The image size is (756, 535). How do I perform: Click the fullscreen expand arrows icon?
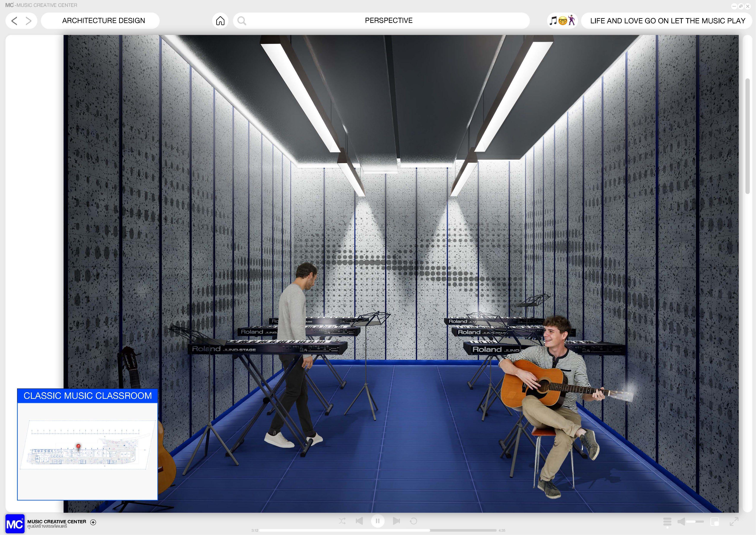coord(734,521)
